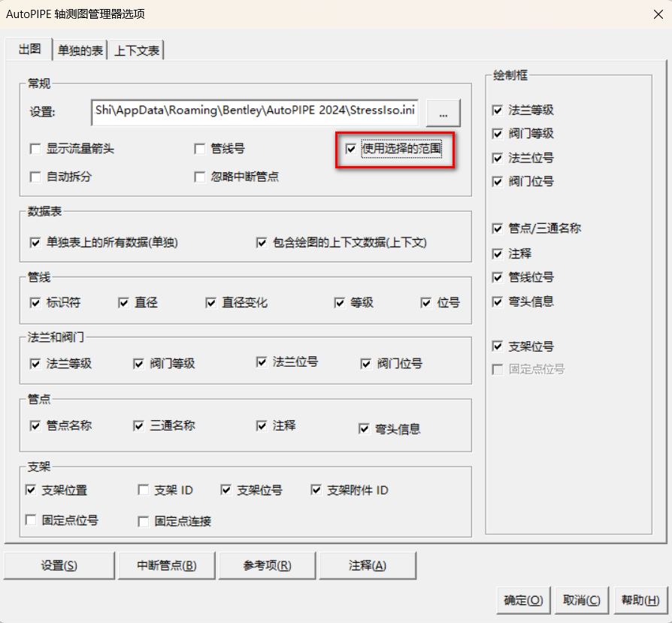Toggle 位号 checkbox in 管线 group

click(x=426, y=303)
